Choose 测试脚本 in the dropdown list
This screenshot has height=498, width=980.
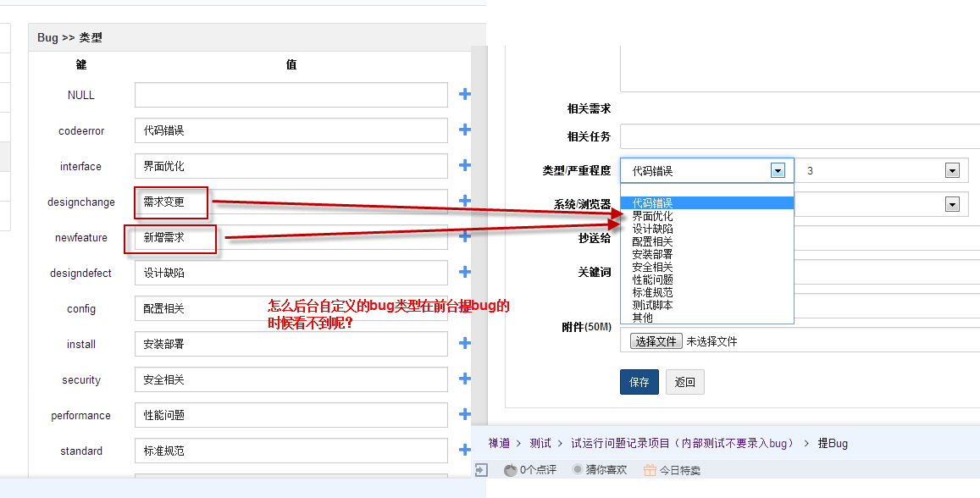click(707, 305)
